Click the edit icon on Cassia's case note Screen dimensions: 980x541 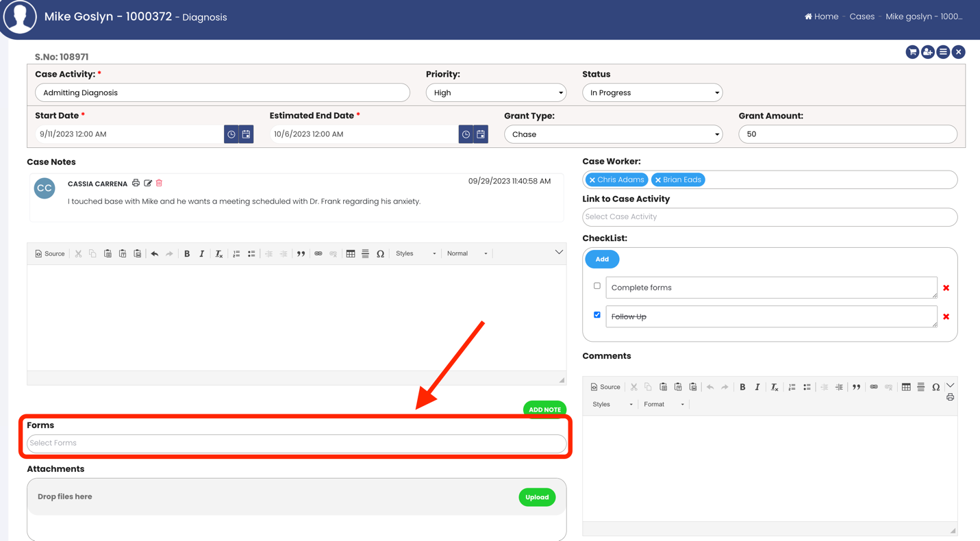[x=148, y=183]
